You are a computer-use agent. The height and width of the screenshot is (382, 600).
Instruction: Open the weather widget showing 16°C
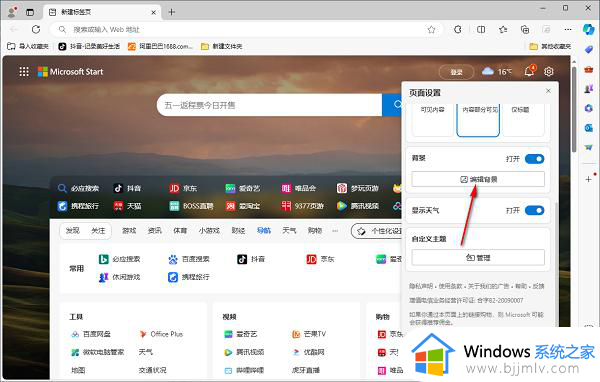tap(496, 72)
